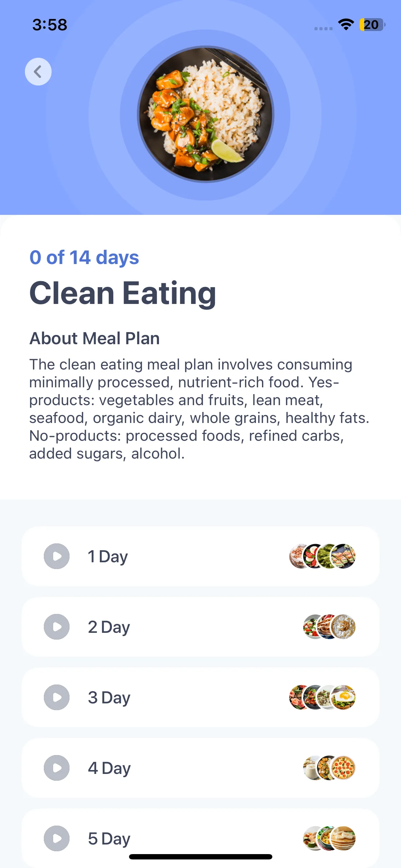Tap the 0 of 14 days progress
The width and height of the screenshot is (401, 868).
[84, 257]
